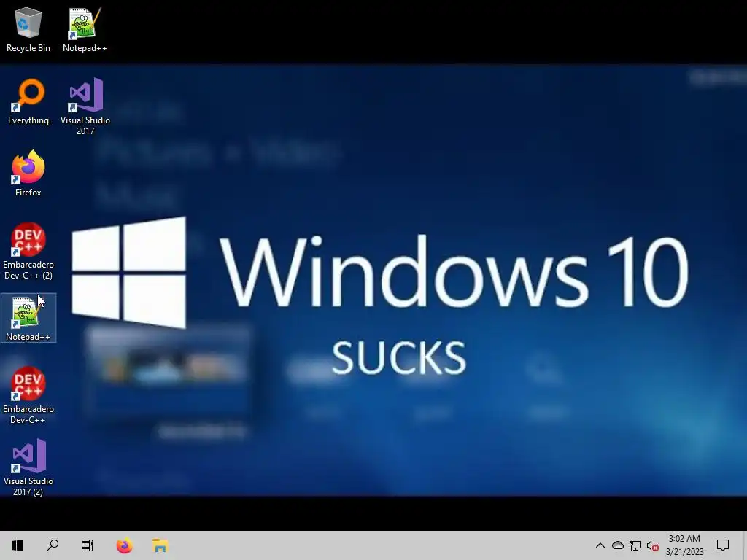Open File Explorer from the taskbar

point(160,545)
